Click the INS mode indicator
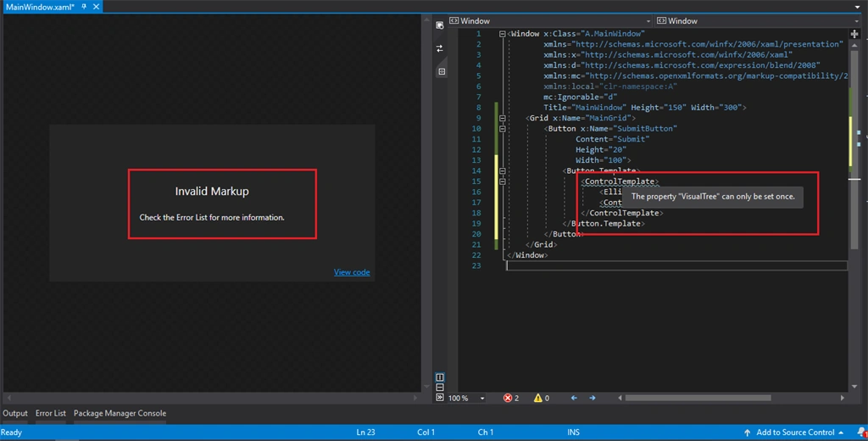This screenshot has height=441, width=868. [x=574, y=433]
